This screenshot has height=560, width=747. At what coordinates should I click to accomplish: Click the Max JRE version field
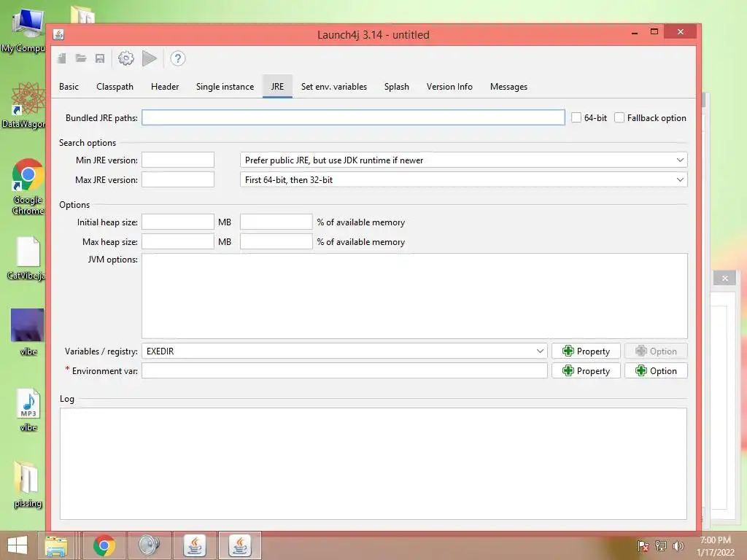178,179
